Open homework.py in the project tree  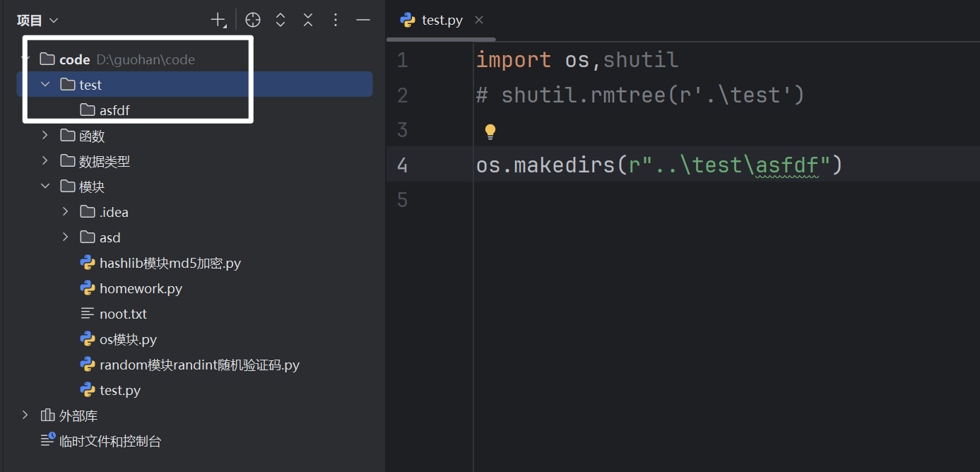[x=141, y=288]
